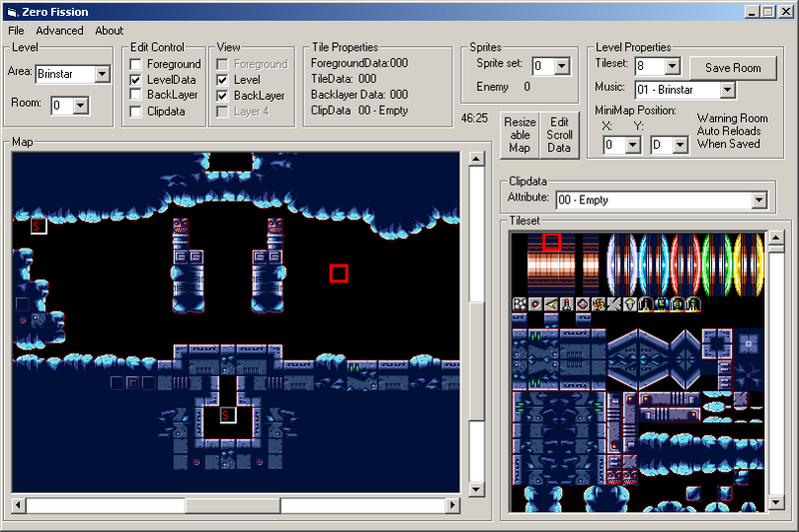
Task: Click the map scroll right arrow
Action: point(452,505)
